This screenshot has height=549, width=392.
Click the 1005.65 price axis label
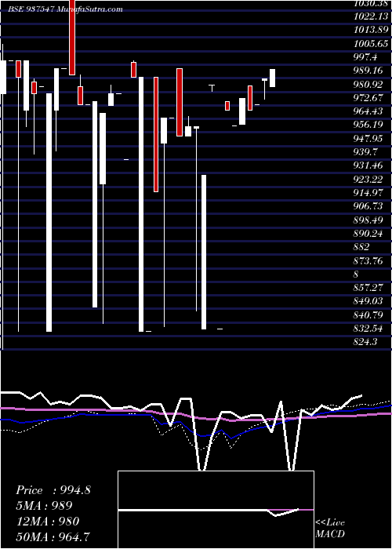371,43
